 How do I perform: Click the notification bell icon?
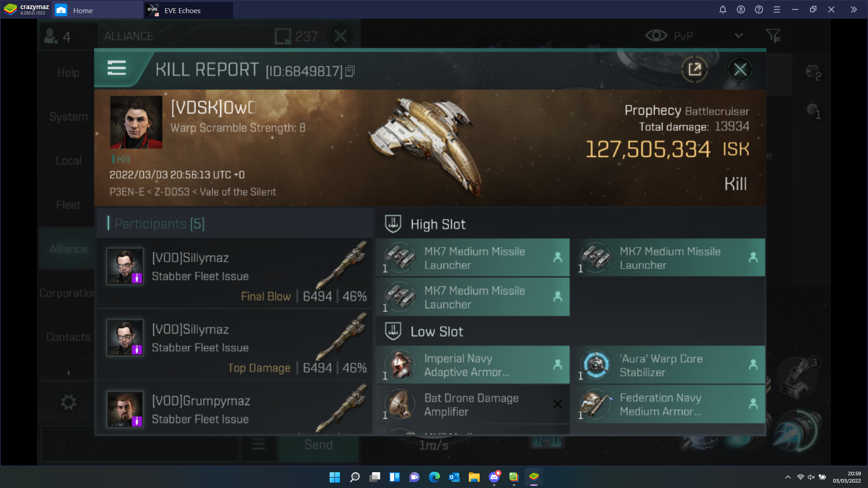[723, 9]
